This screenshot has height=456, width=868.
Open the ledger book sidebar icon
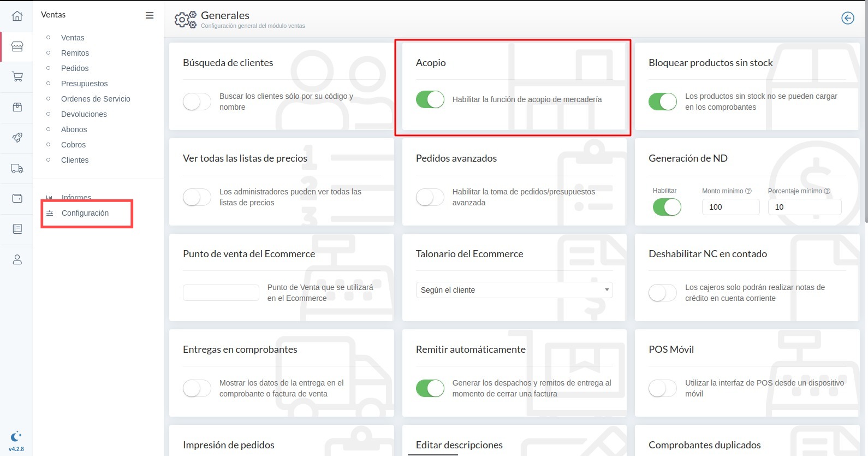click(17, 229)
